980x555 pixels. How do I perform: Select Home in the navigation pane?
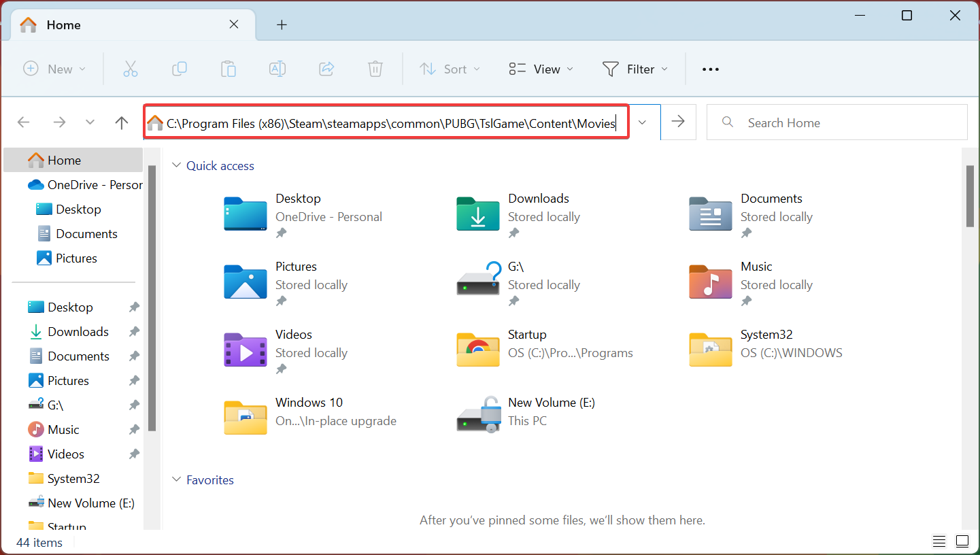click(73, 160)
